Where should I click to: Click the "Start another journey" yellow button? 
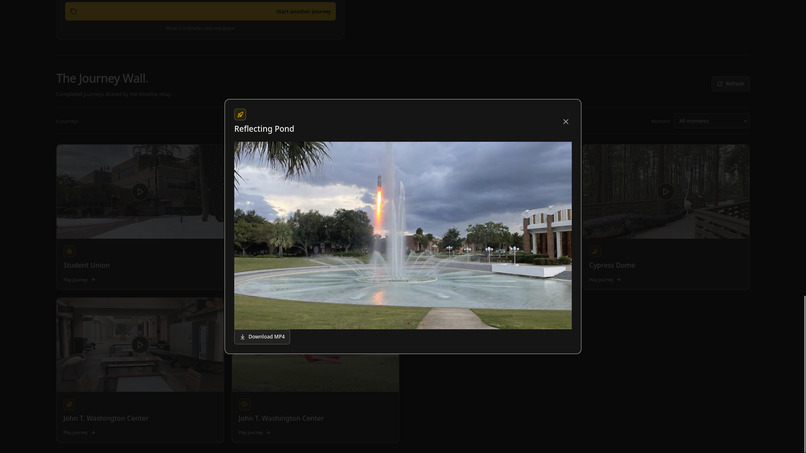click(x=200, y=11)
